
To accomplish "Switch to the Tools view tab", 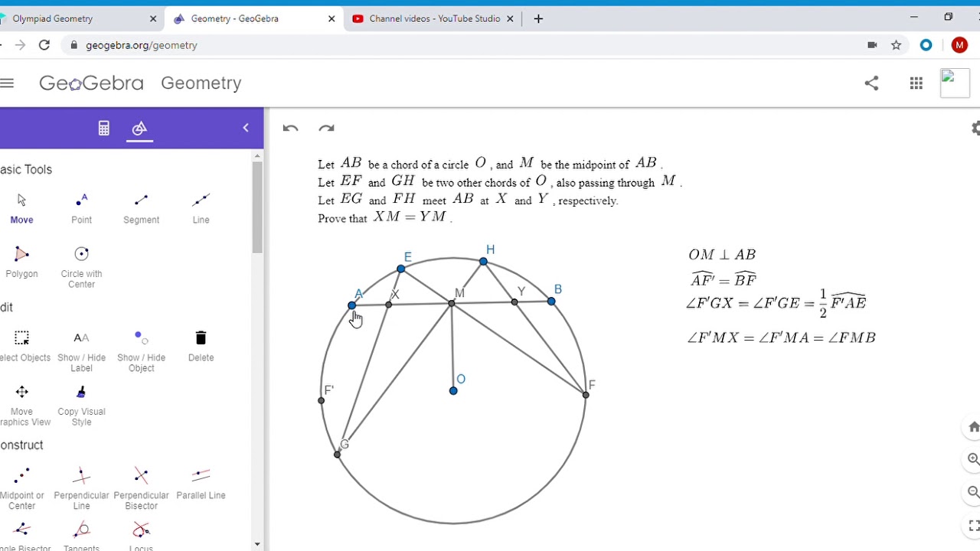I will pos(139,129).
